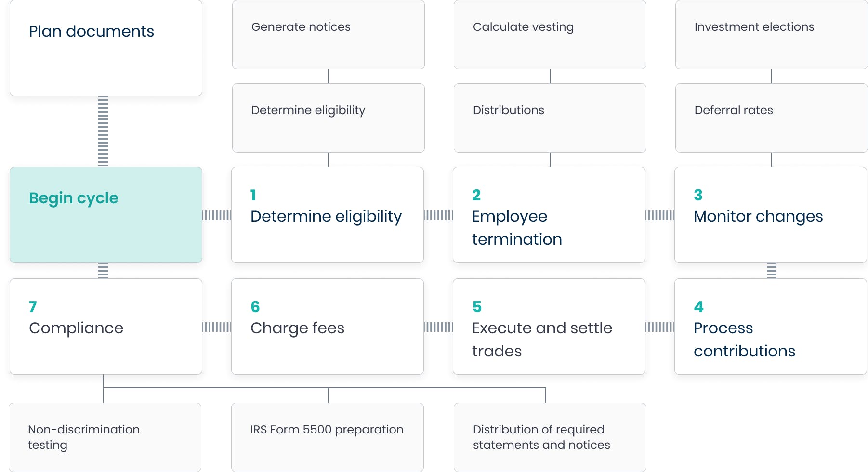Open step 3 Monitor changes box
Screen dimensions: 868x472
pyautogui.click(x=771, y=215)
